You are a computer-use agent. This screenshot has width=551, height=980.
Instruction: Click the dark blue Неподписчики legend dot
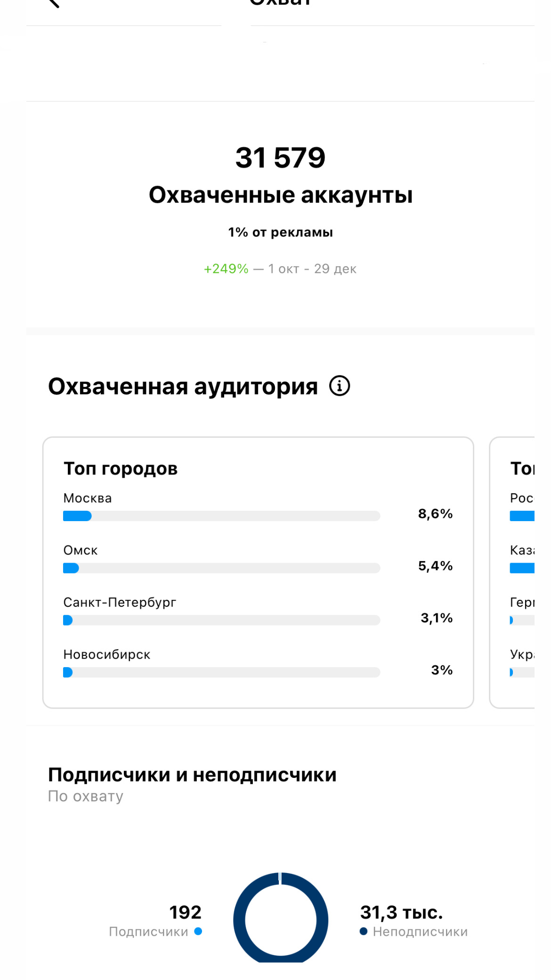(364, 931)
